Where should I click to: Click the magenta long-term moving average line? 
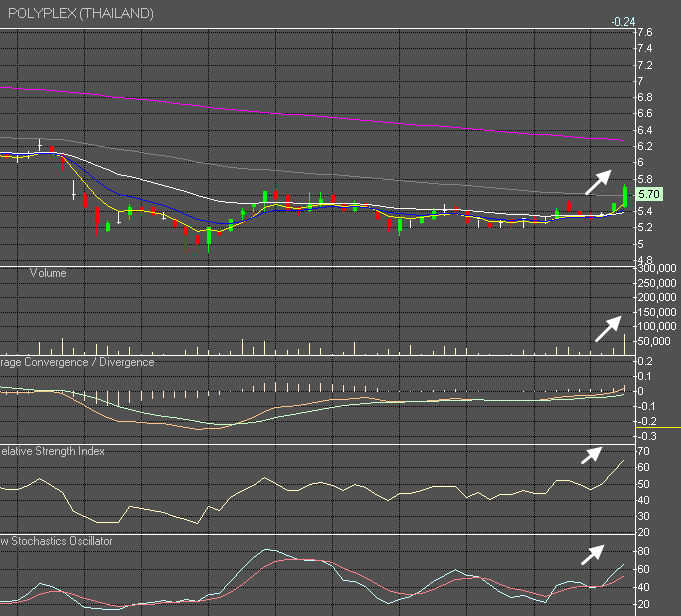click(x=313, y=116)
